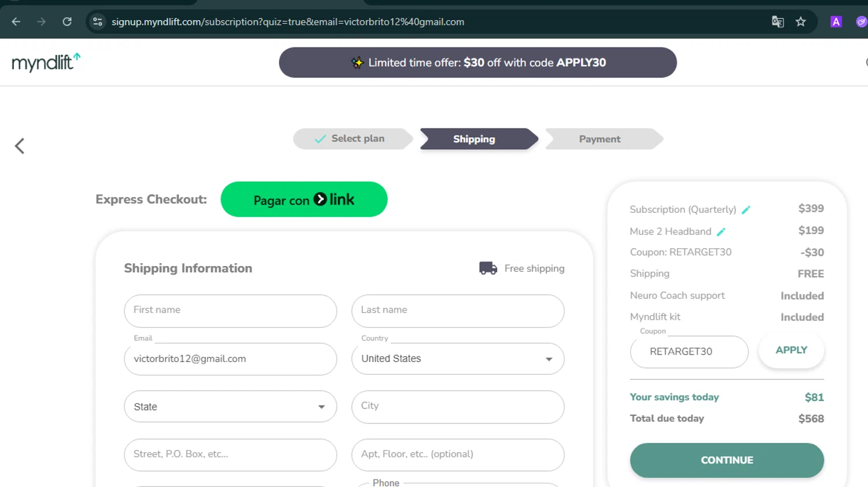Click the Street, P.O. Box field

click(x=230, y=455)
